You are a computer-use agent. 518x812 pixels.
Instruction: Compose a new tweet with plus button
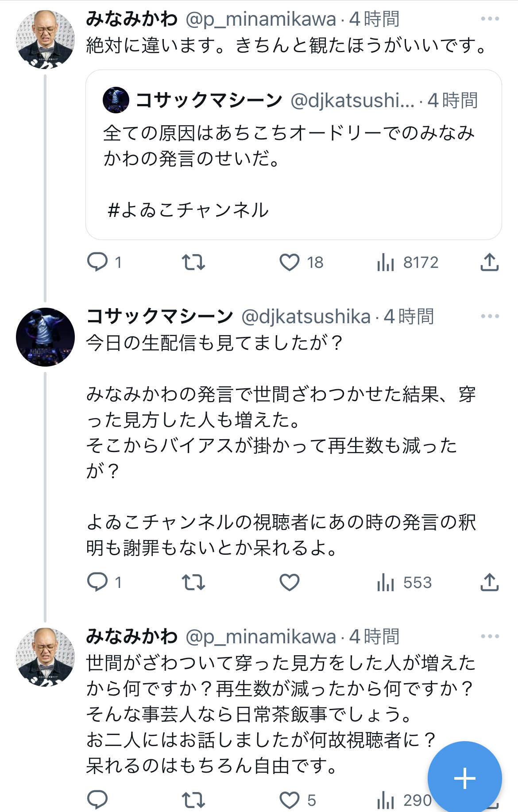click(x=464, y=778)
